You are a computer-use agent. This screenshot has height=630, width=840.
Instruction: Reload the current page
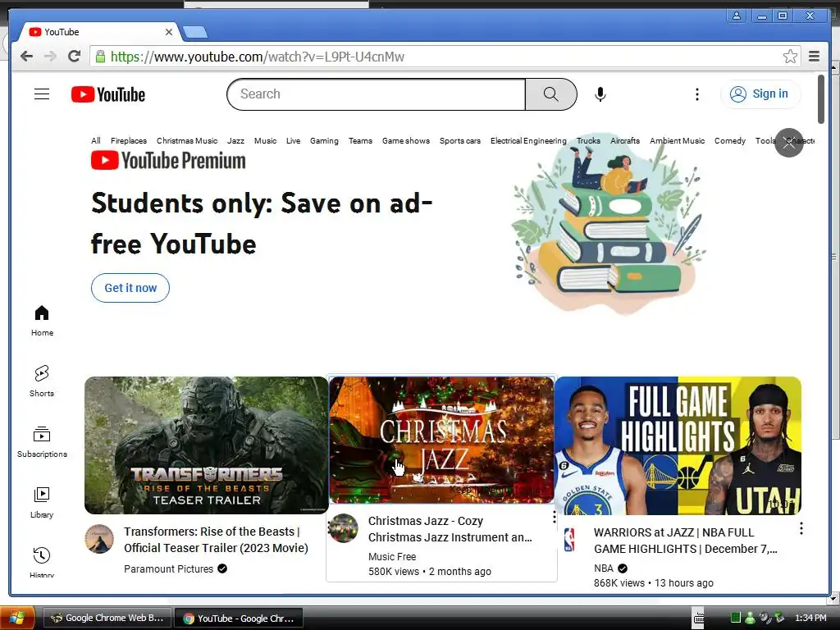click(x=75, y=57)
